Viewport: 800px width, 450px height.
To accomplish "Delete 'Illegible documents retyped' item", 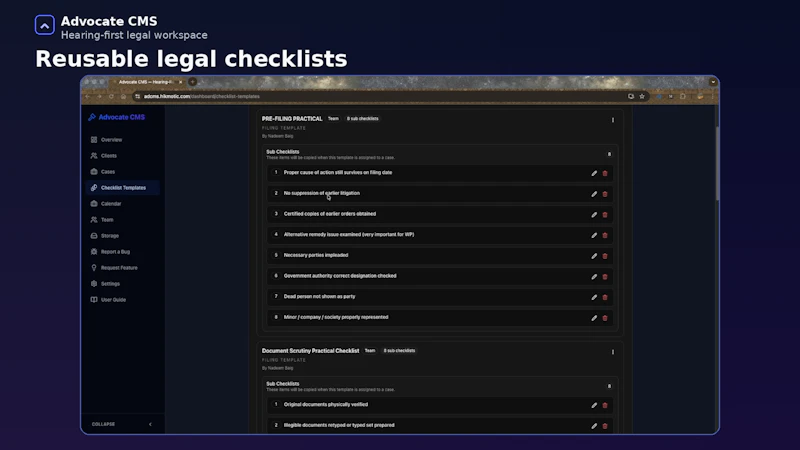I will coord(605,426).
